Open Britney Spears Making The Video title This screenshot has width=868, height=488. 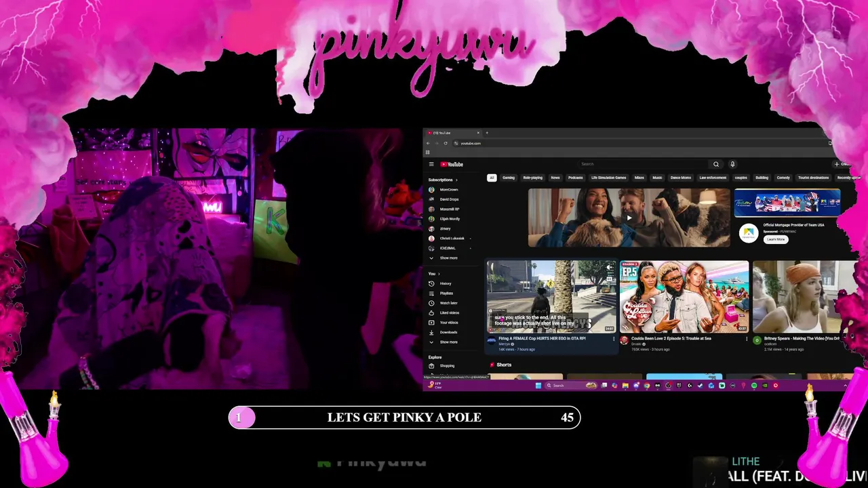(802, 338)
